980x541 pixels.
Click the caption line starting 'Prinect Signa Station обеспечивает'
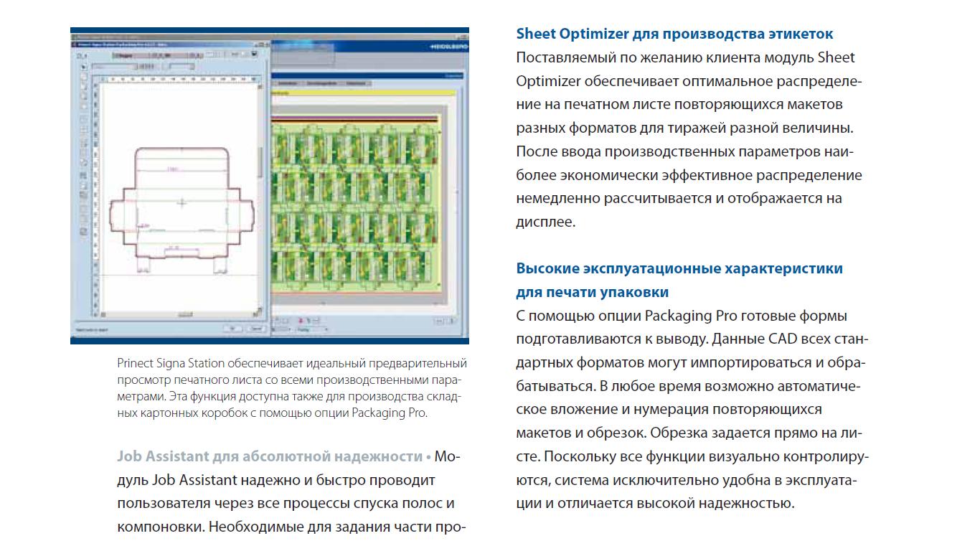(292, 363)
